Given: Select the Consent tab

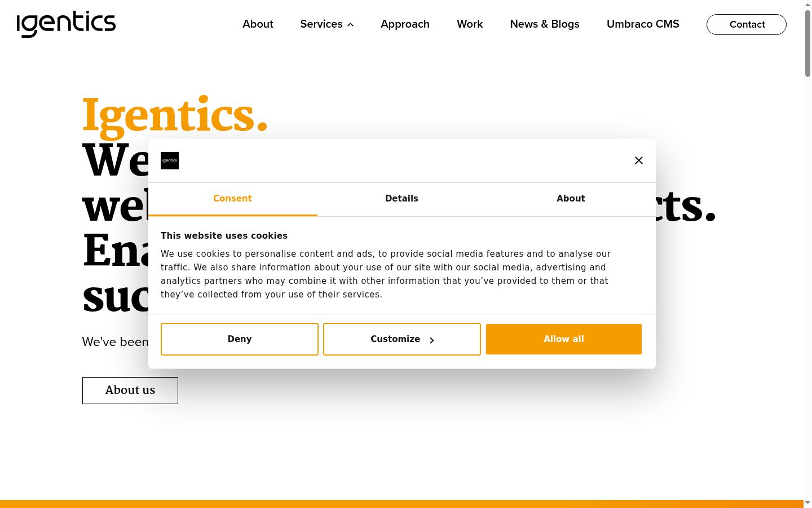Looking at the screenshot, I should click(232, 199).
